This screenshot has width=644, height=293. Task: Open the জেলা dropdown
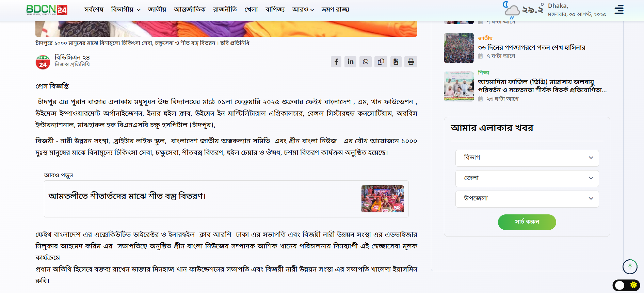tap(527, 178)
